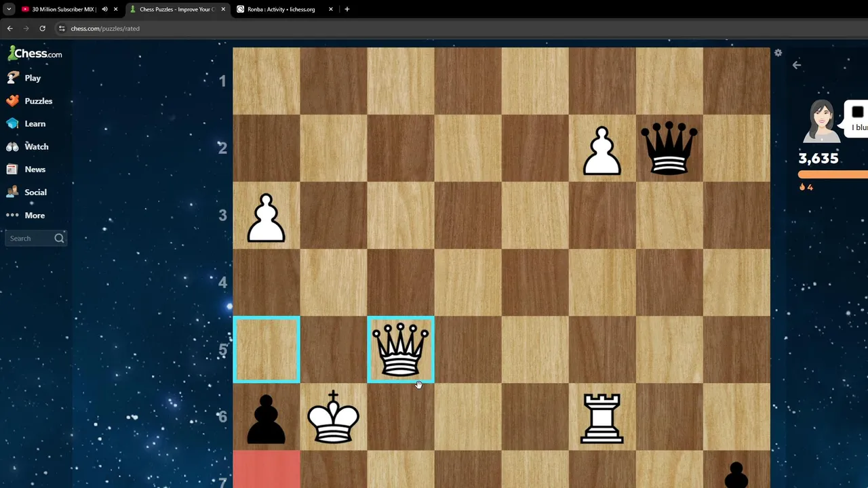Expand the More menu

tap(36, 216)
